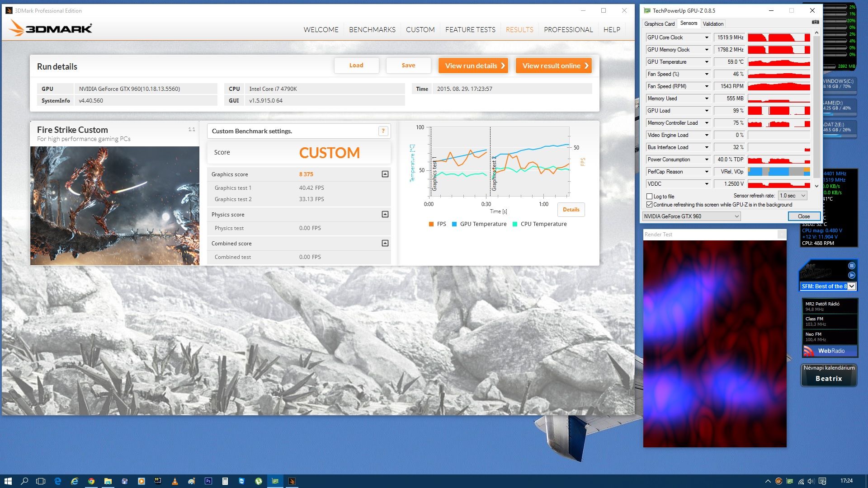Open the volume control in the tray
This screenshot has height=488, width=868.
811,481
